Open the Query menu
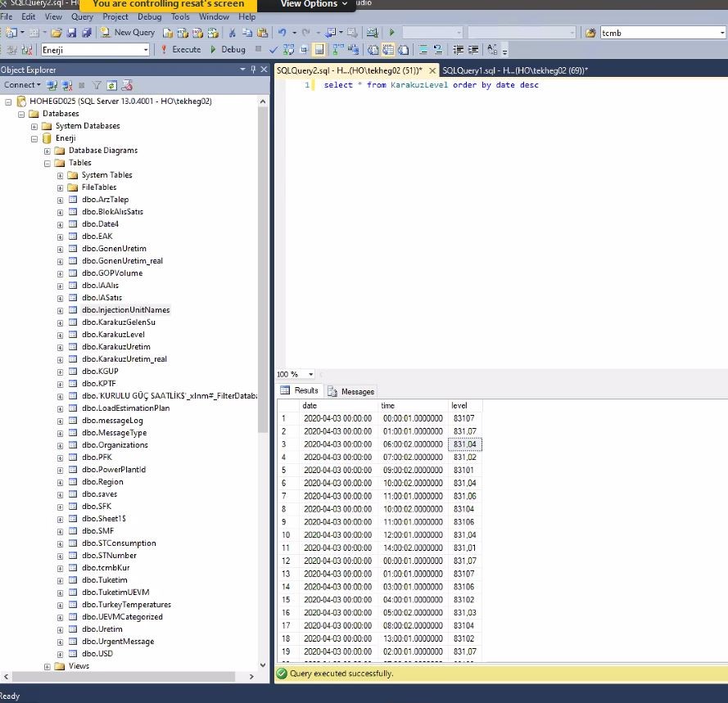Image resolution: width=728 pixels, height=703 pixels. [81, 16]
